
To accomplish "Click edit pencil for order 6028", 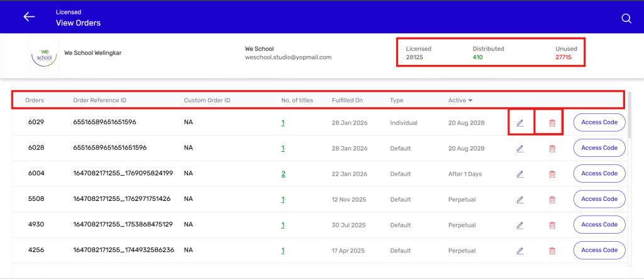I will (x=520, y=149).
